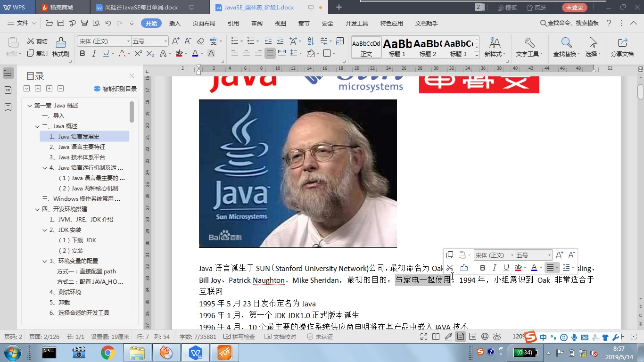Open the 页面布局 ribbon tab
The image size is (644, 362).
(204, 23)
